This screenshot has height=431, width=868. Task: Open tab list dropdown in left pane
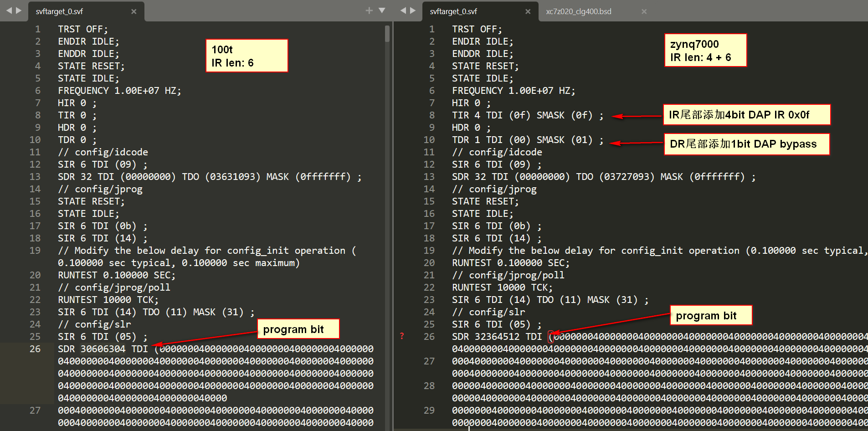[382, 10]
